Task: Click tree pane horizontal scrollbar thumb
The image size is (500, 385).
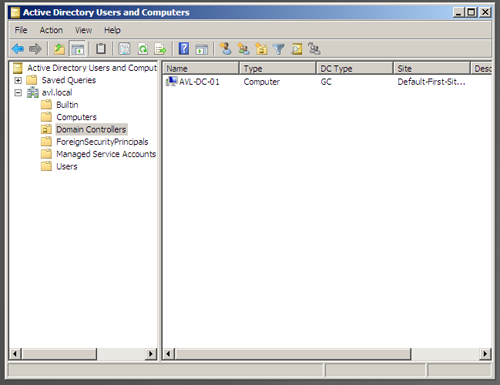Action: coord(59,354)
